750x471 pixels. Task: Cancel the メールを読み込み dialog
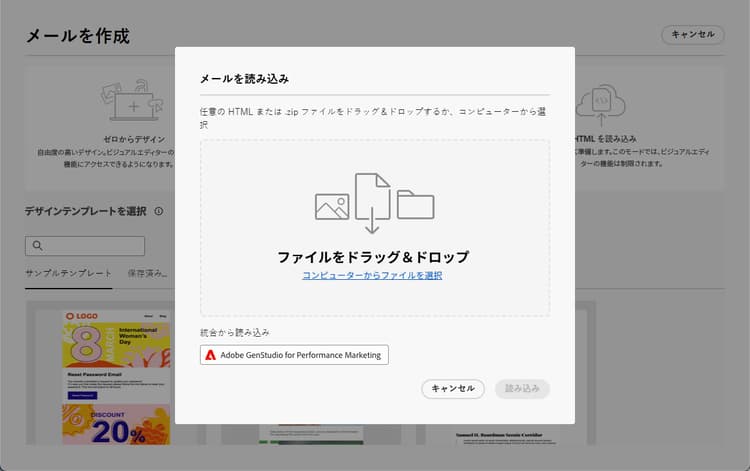(x=453, y=388)
